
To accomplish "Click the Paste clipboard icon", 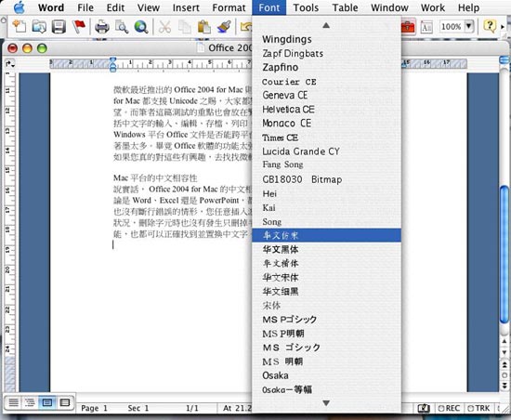I will point(204,27).
